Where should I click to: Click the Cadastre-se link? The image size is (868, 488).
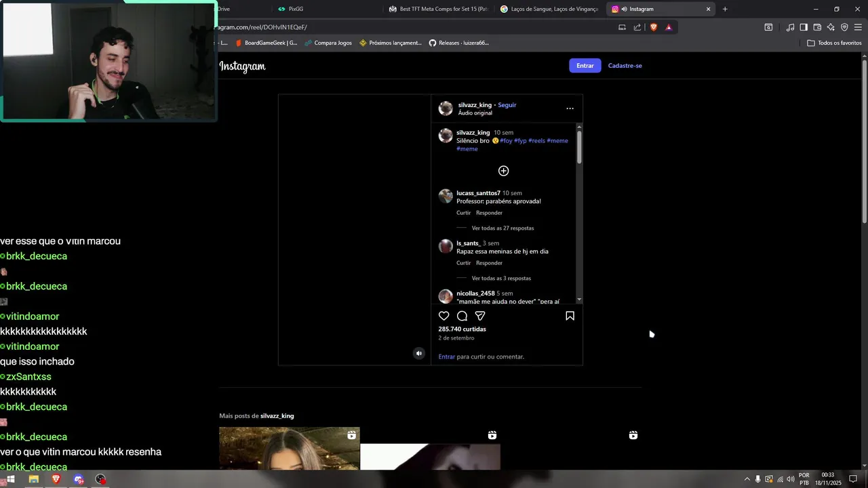625,66
